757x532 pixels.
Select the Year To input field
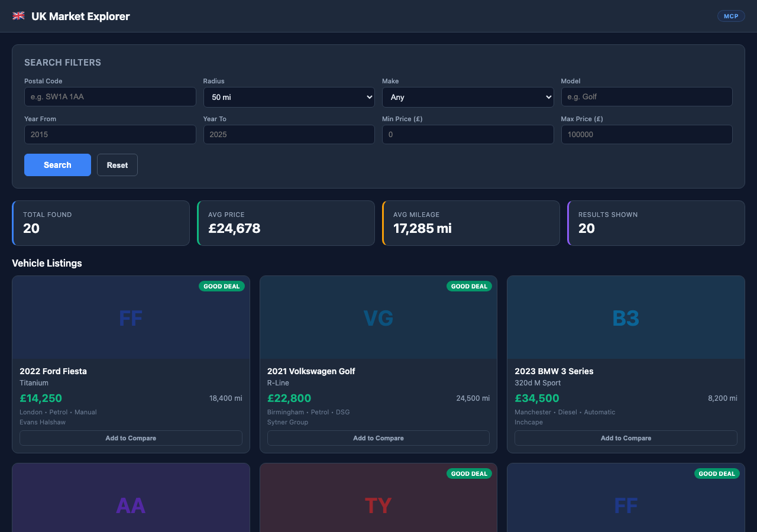tap(289, 134)
